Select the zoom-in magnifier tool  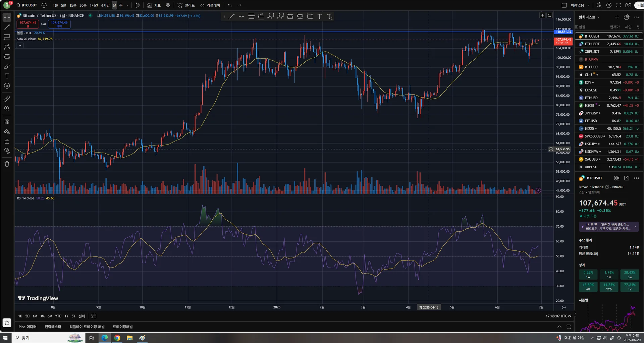(x=7, y=109)
